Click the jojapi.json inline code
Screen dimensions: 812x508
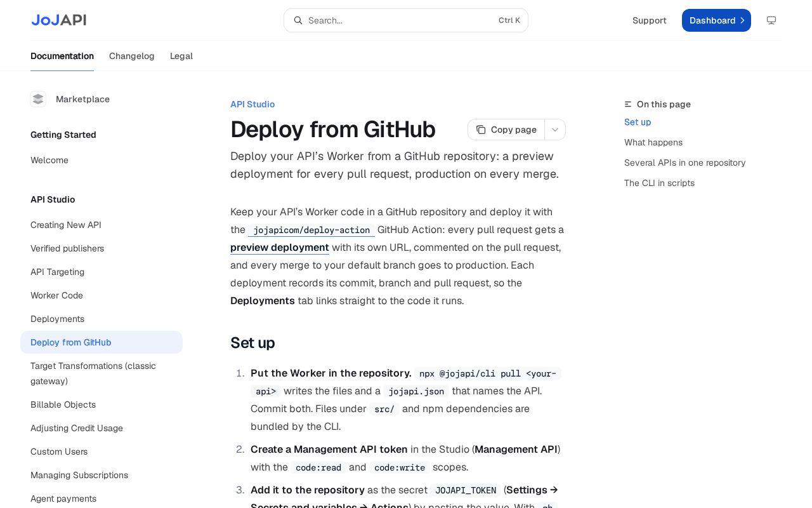coord(416,391)
